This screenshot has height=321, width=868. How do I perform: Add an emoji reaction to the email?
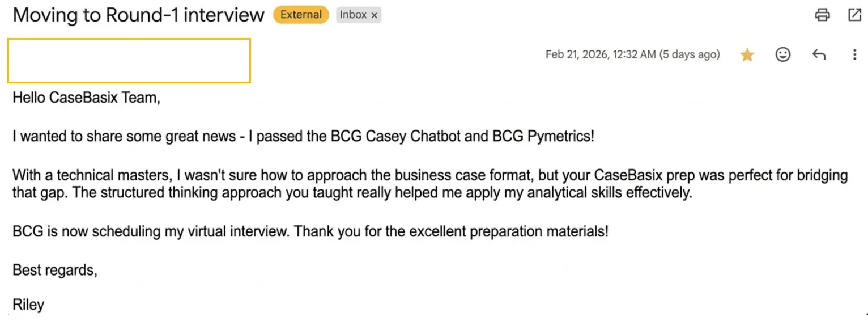pyautogui.click(x=783, y=55)
